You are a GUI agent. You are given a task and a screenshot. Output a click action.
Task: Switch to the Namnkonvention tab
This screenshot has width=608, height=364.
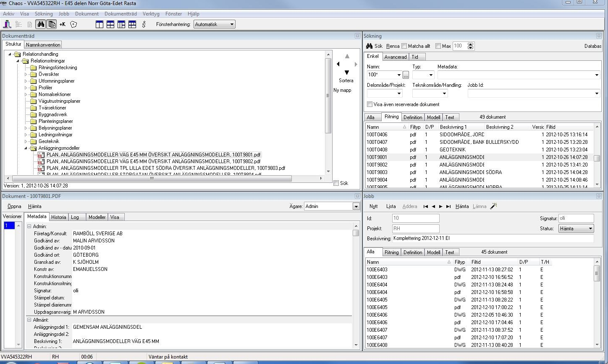(43, 45)
